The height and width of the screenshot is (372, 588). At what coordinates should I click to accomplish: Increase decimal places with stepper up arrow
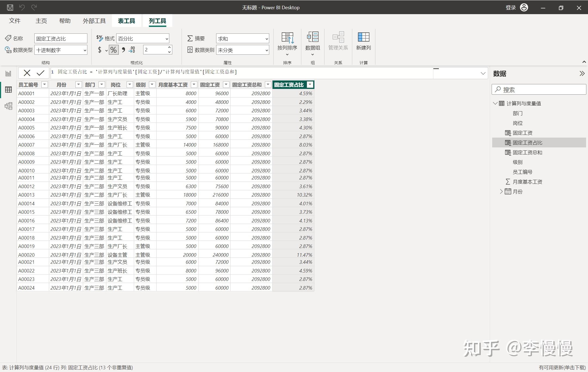click(169, 47)
